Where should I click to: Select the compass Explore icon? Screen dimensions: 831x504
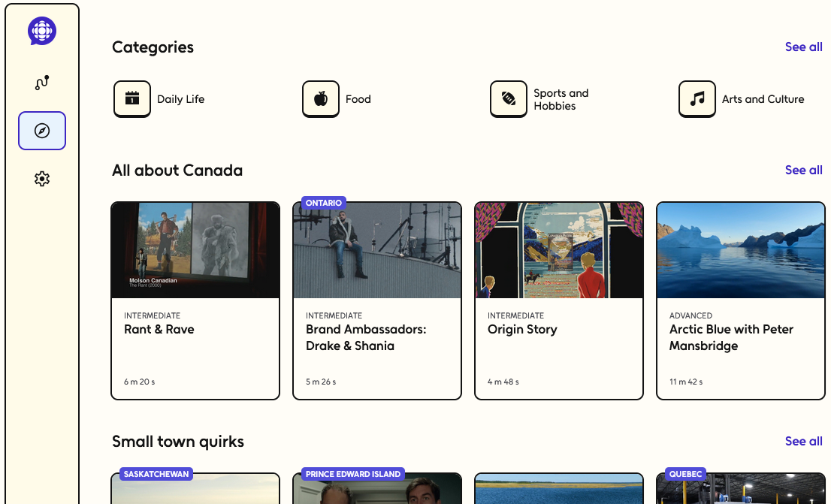coord(42,131)
